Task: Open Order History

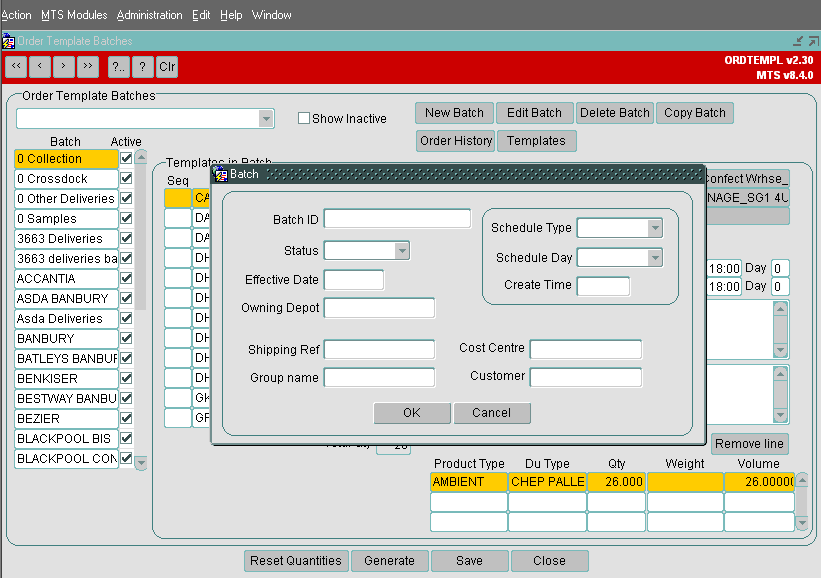Action: (456, 141)
